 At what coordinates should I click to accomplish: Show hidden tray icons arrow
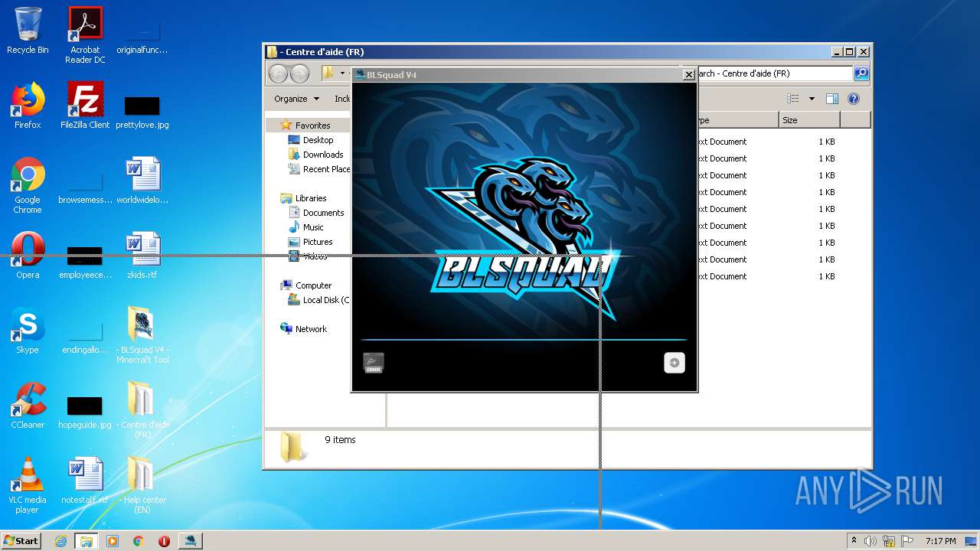[x=854, y=541]
